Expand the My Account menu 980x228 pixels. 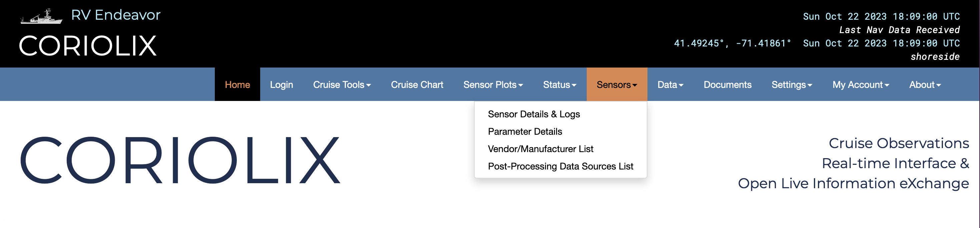tap(860, 85)
